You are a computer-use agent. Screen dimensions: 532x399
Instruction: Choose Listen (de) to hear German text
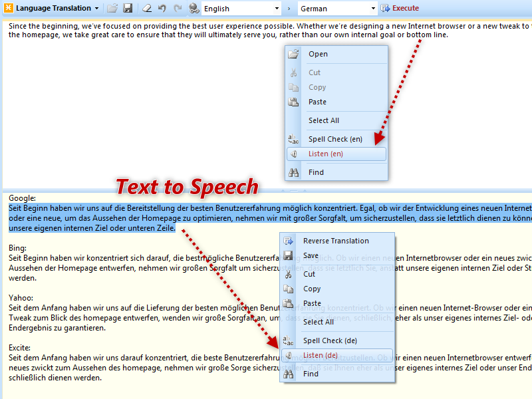click(x=337, y=355)
